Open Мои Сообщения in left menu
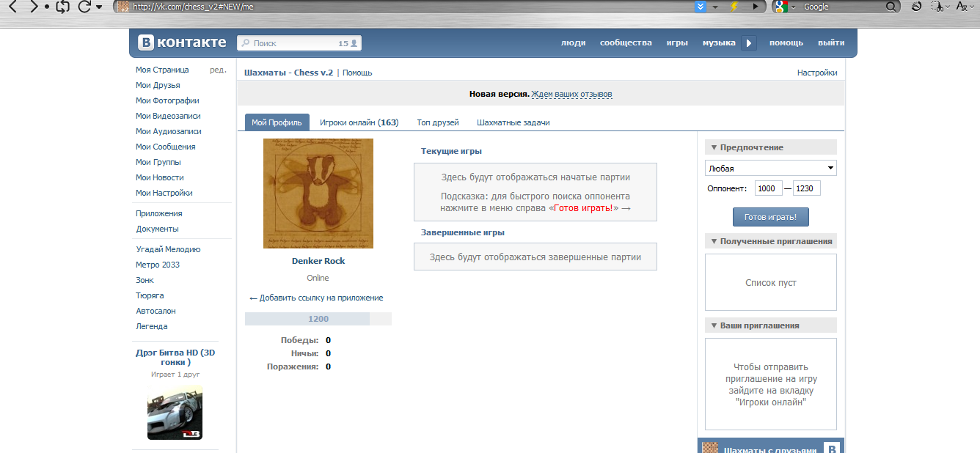 coord(166,147)
